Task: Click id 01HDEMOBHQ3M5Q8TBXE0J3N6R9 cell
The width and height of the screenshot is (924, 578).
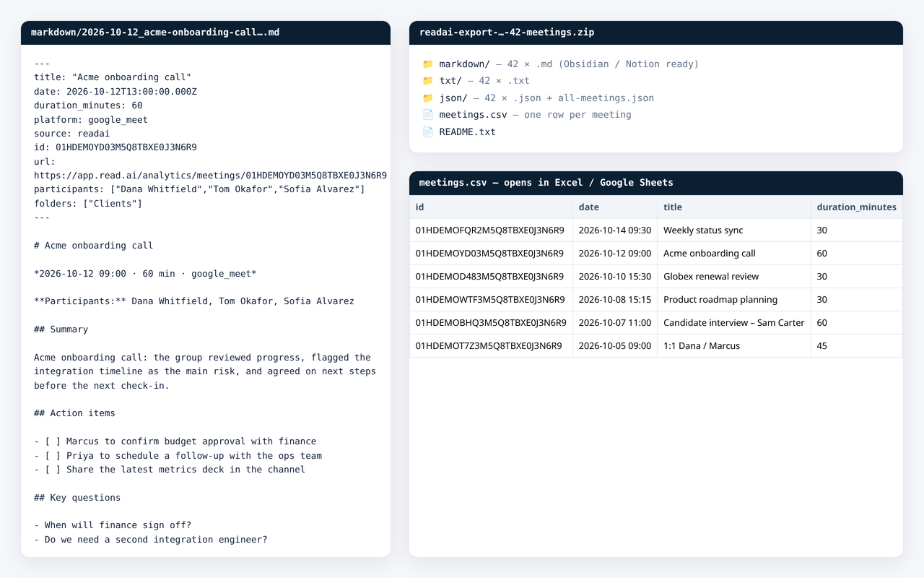Action: coord(491,323)
